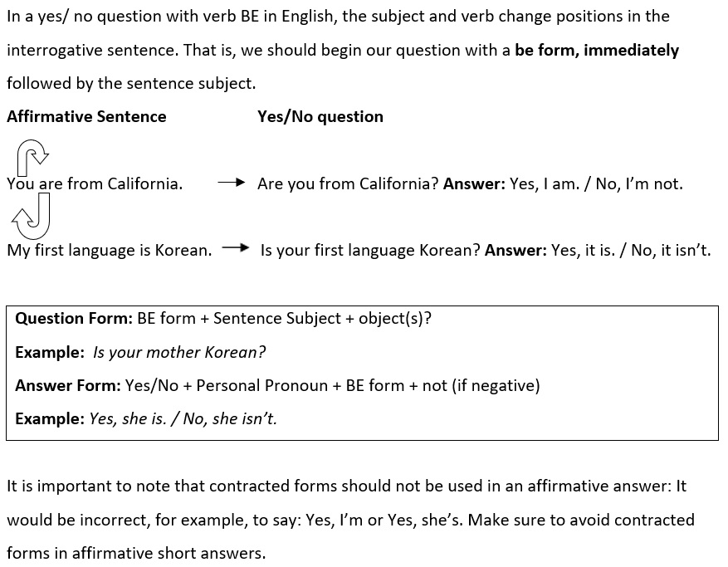The image size is (728, 567).
Task: Click the "Yes/No question" heading
Action: coord(320,116)
